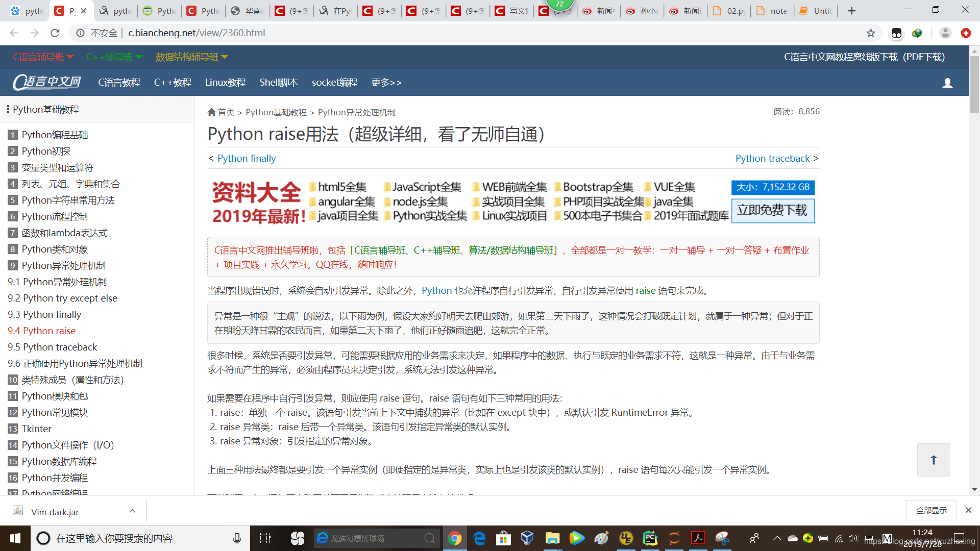Screen dimensions: 980x551
Task: Click the microphone icon in the taskbar search box
Action: tap(236, 538)
